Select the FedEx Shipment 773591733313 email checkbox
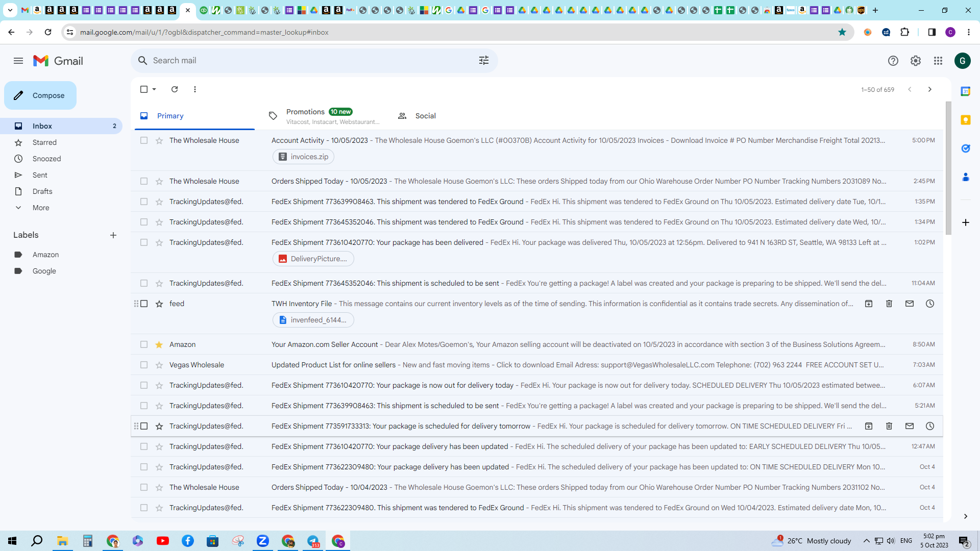Screen dimensions: 980x551 [x=144, y=426]
